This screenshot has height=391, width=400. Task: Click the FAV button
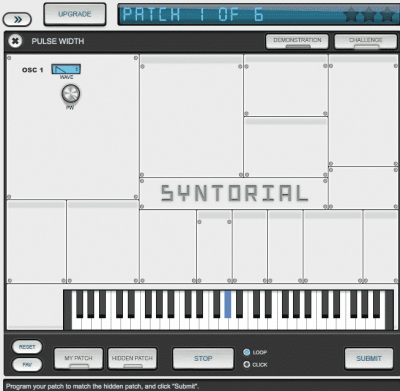coord(27,364)
